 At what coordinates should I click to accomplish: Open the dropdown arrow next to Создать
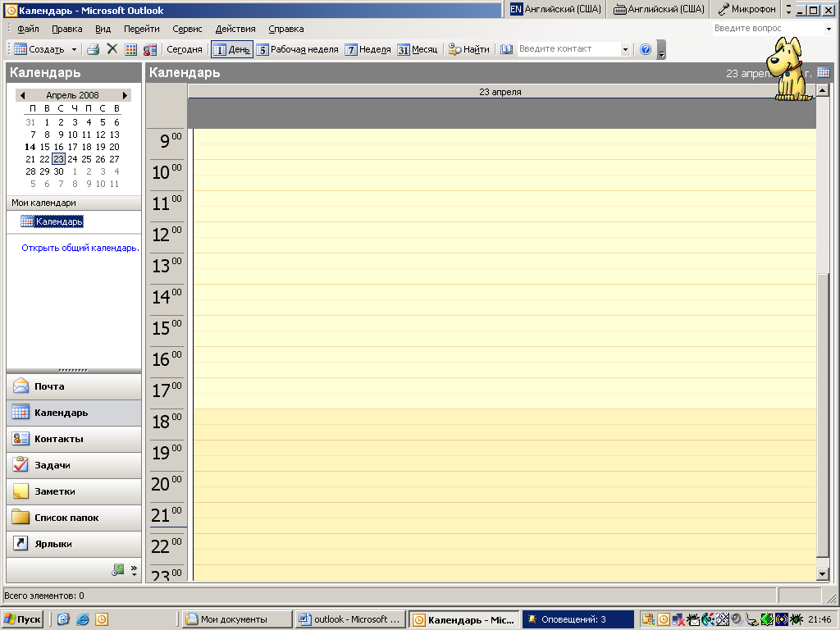pos(74,49)
